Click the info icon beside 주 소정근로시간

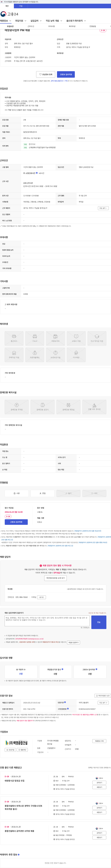coord(37,173)
